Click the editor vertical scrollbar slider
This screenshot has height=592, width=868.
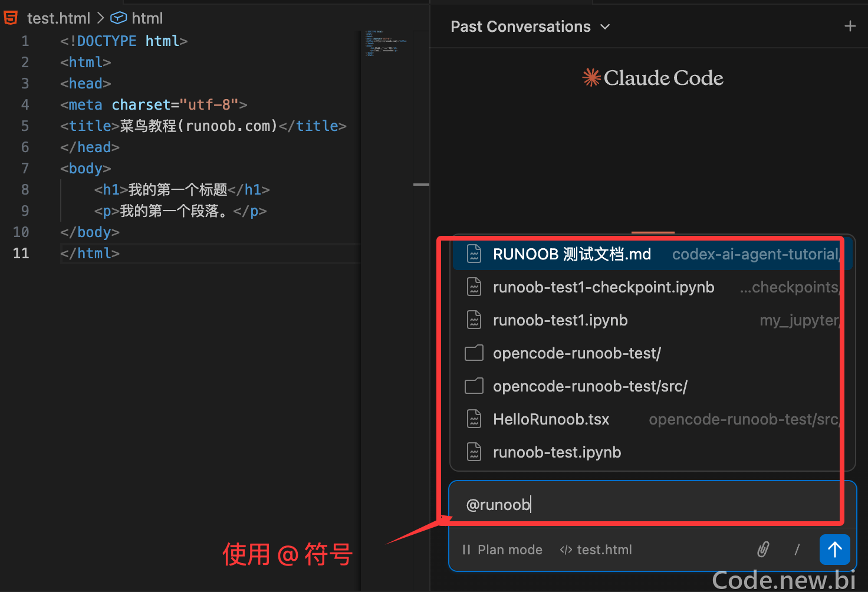coord(421,185)
